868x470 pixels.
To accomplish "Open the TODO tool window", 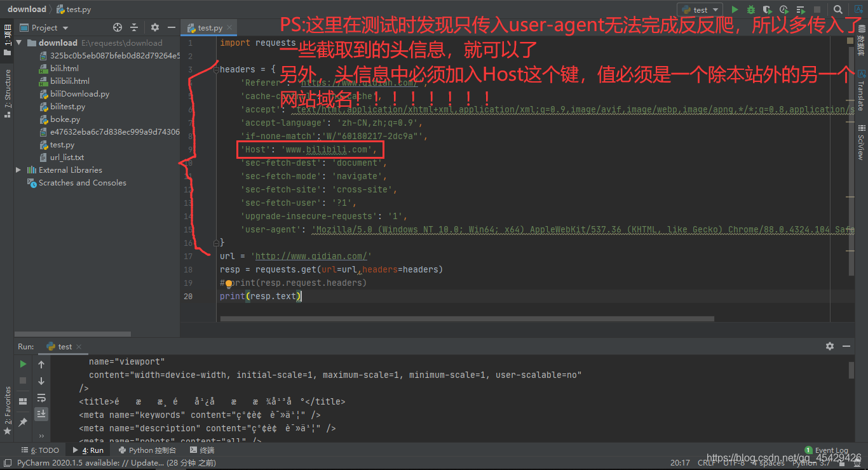I will (40, 450).
